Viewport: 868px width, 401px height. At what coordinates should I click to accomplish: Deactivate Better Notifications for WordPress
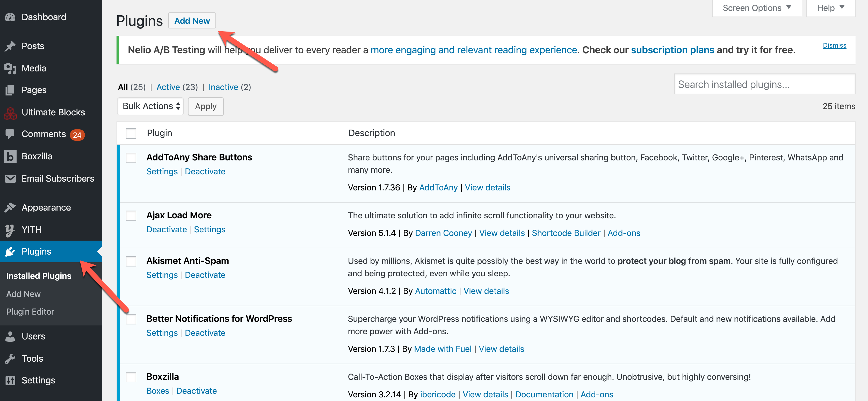click(205, 333)
